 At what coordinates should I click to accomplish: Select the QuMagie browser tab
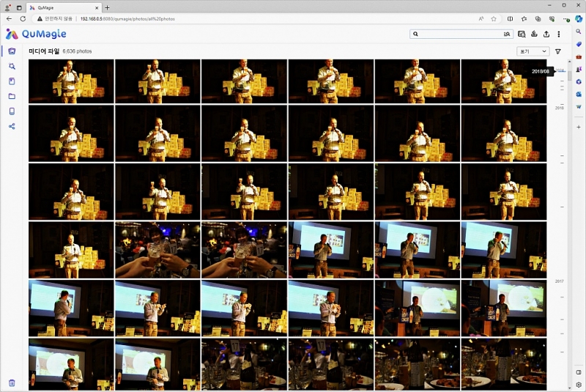point(62,7)
